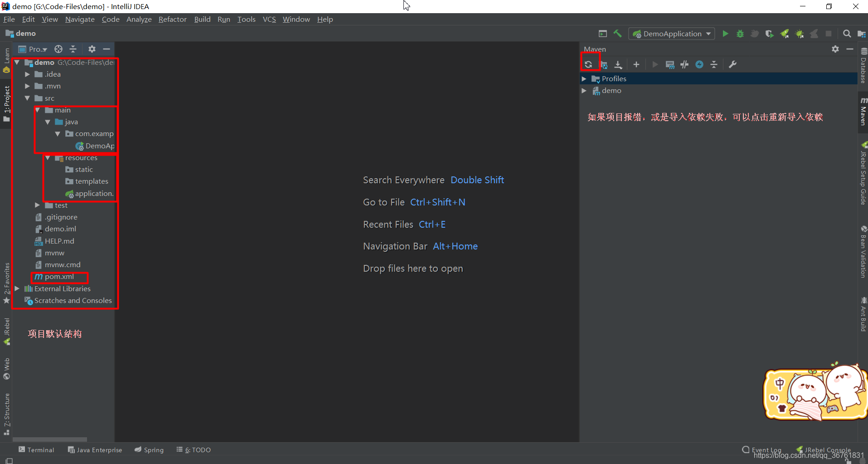Select Scratches and Consoles

(x=68, y=300)
